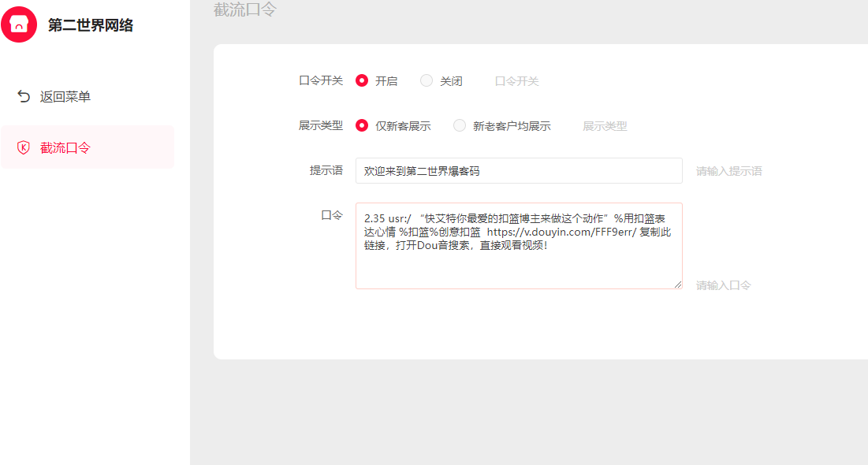Click the 请输入提示语 hint text

click(x=728, y=171)
